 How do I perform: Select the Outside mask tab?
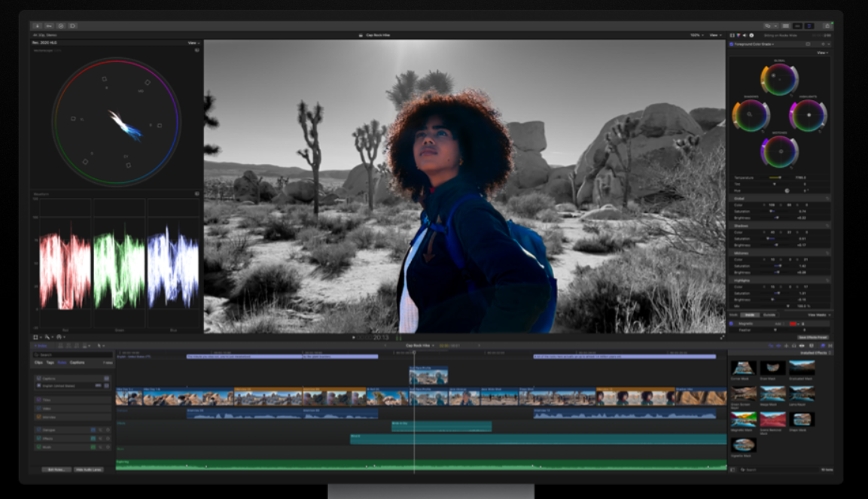click(769, 315)
